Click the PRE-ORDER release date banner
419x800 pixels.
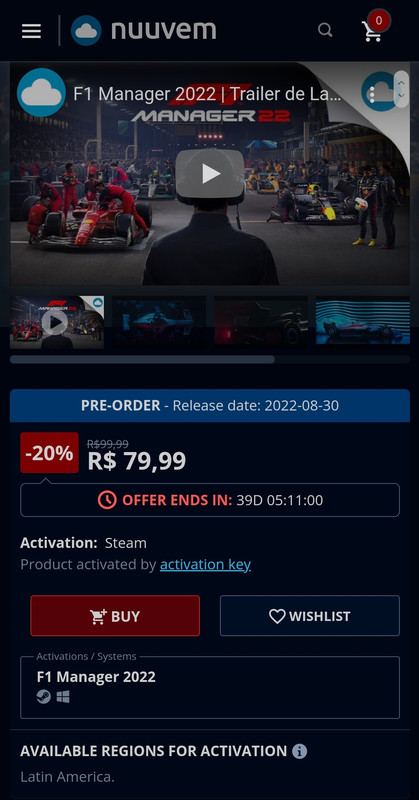(210, 406)
